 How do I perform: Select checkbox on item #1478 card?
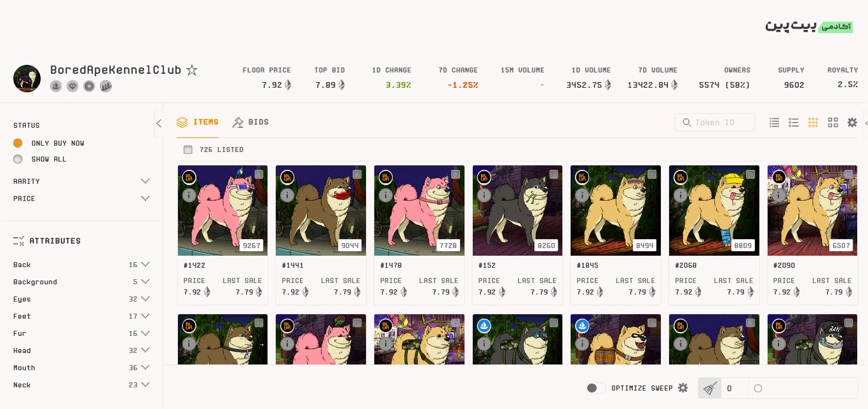pyautogui.click(x=456, y=174)
